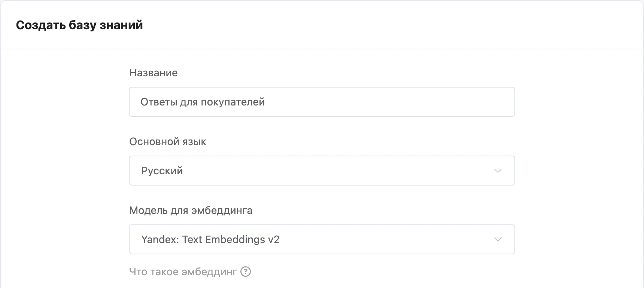
Task: Click the Модель для эмбеддинга label
Action: (191, 211)
